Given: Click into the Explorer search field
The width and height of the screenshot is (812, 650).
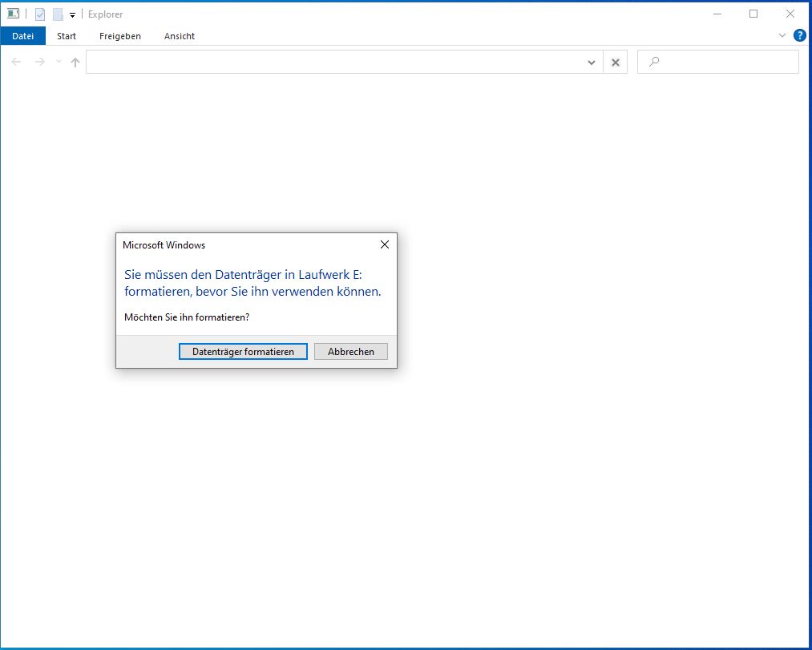Looking at the screenshot, I should (717, 63).
